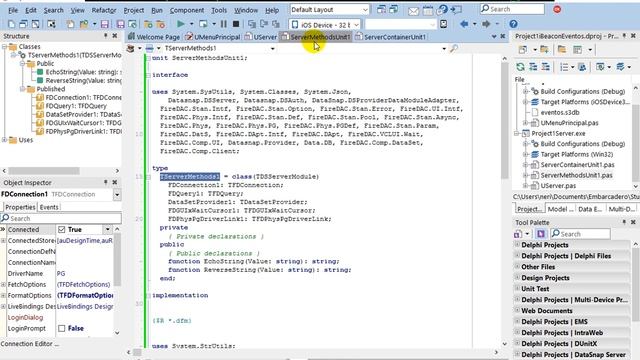Screen dimensions: 640x360
Task: Open the Run button dropdown arrow
Action: [x=191, y=24]
